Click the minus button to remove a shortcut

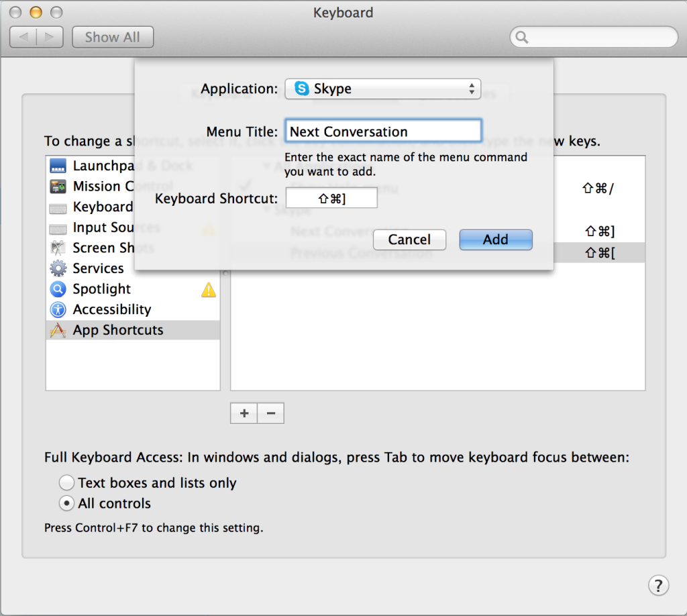point(271,413)
